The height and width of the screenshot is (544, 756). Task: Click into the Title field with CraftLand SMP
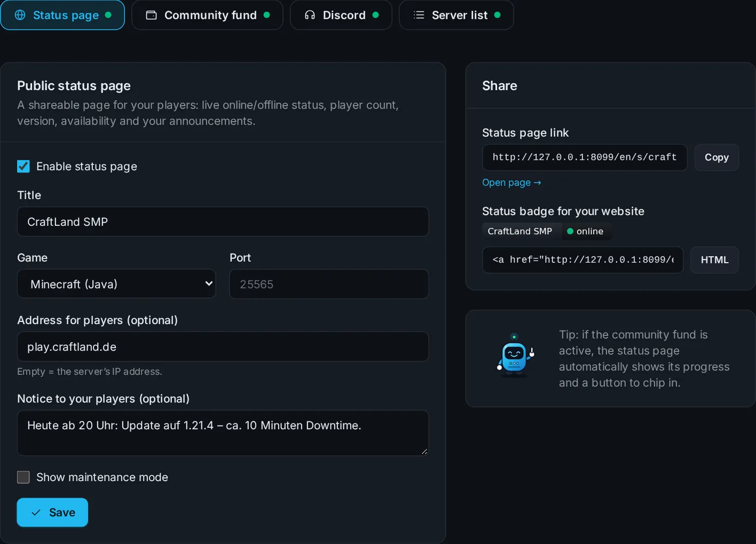[223, 221]
